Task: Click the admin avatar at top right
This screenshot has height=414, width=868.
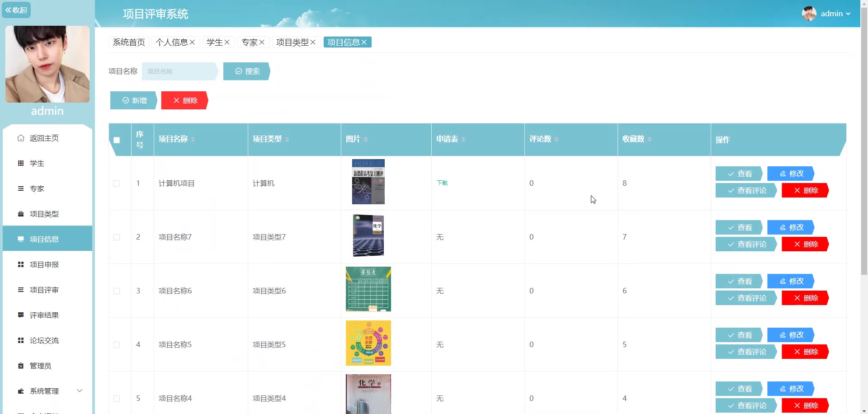Action: click(809, 14)
